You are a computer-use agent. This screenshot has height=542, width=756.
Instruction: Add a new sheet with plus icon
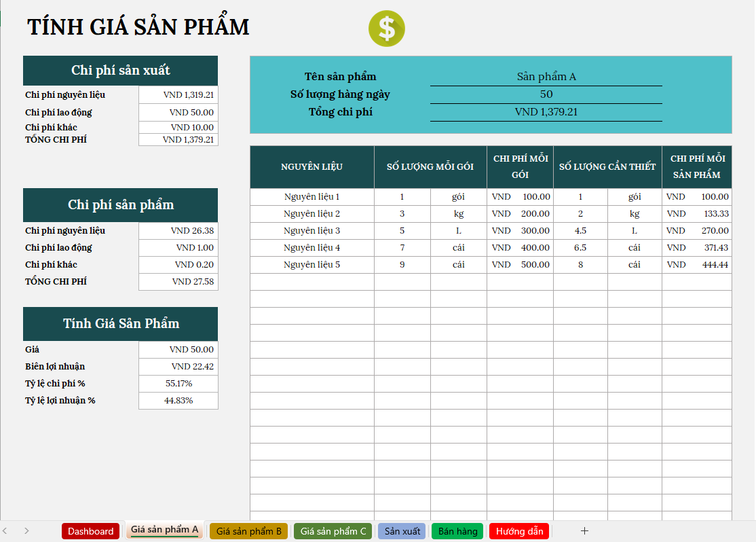[584, 531]
